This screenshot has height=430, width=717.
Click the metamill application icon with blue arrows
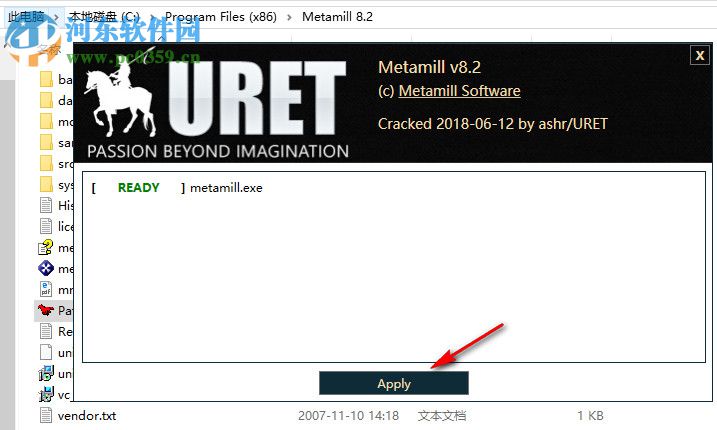[46, 268]
